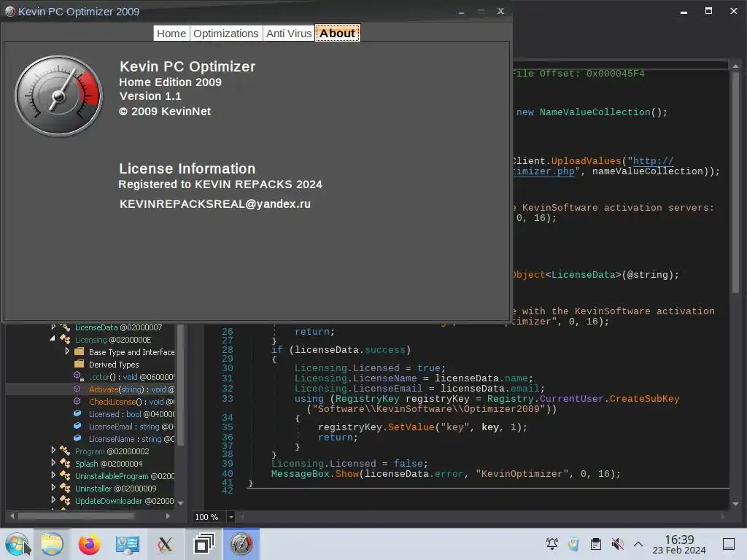Click tree scrollbar left arrow
Screen dimensions: 747x560
(12, 516)
